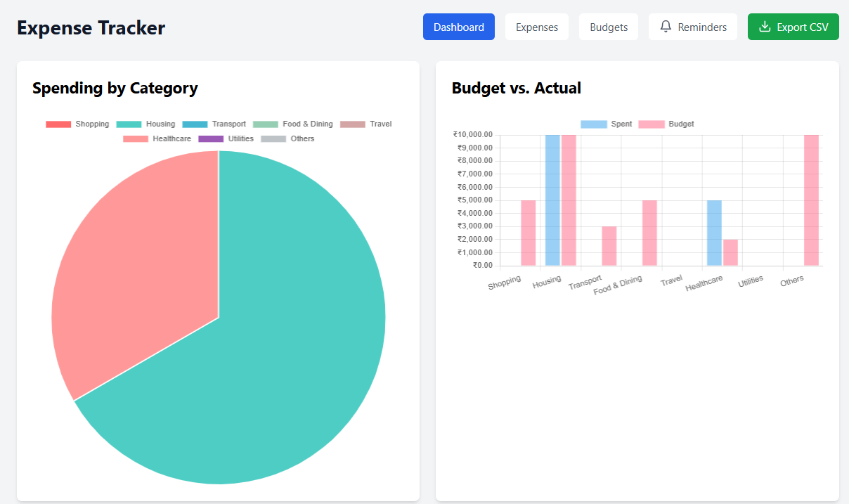Open the Budgets section
The height and width of the screenshot is (504, 849).
coord(609,26)
